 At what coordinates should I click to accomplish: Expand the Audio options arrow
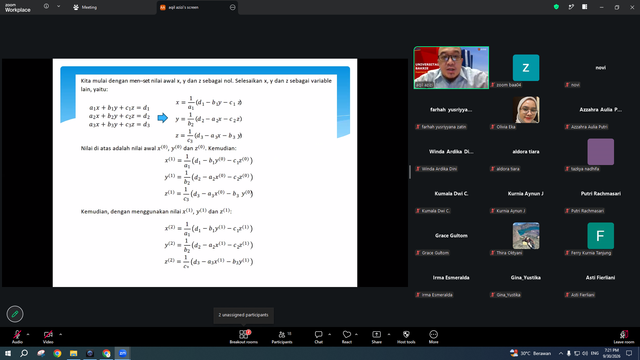click(28, 334)
